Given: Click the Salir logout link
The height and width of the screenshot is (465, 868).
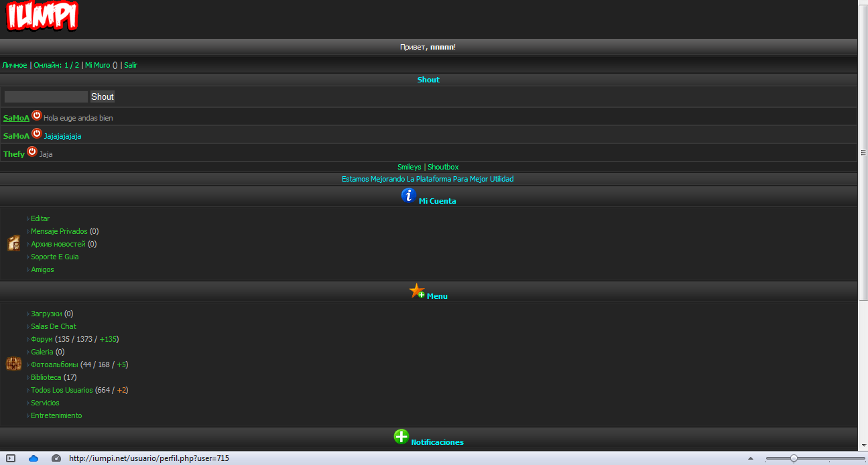Looking at the screenshot, I should pyautogui.click(x=131, y=66).
